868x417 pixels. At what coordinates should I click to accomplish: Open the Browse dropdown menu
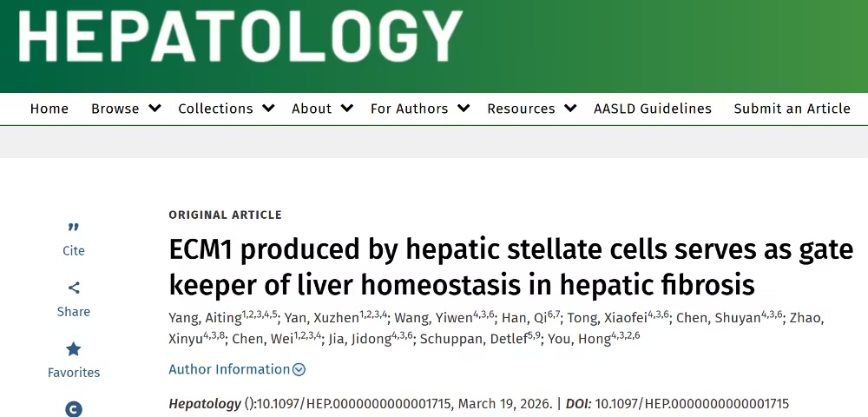pos(126,109)
